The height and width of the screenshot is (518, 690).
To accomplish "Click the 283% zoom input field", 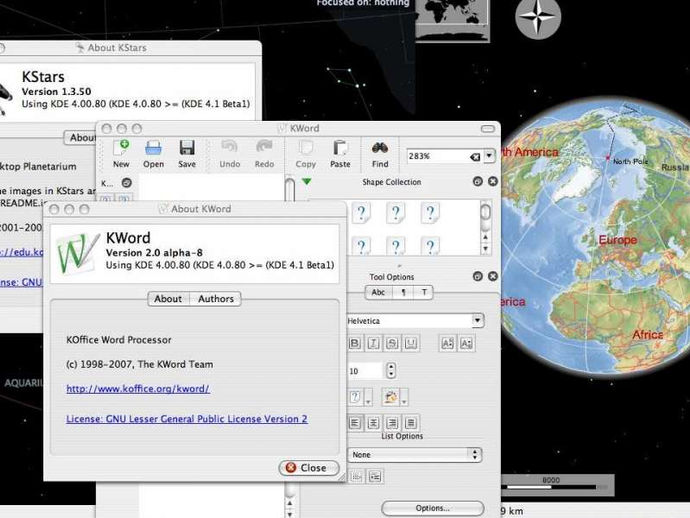I will pyautogui.click(x=438, y=156).
